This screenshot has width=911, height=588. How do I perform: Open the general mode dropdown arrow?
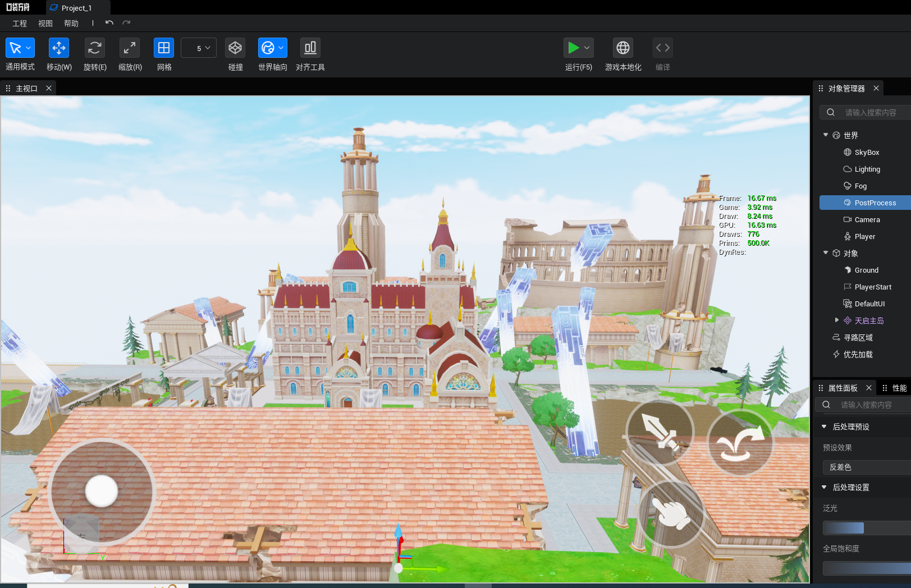[29, 48]
